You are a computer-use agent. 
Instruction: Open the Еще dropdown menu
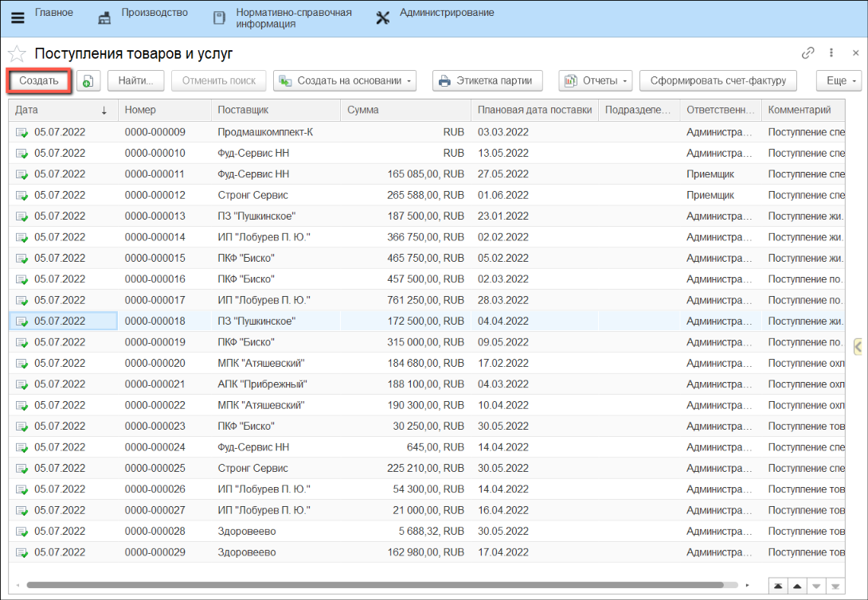pos(839,81)
